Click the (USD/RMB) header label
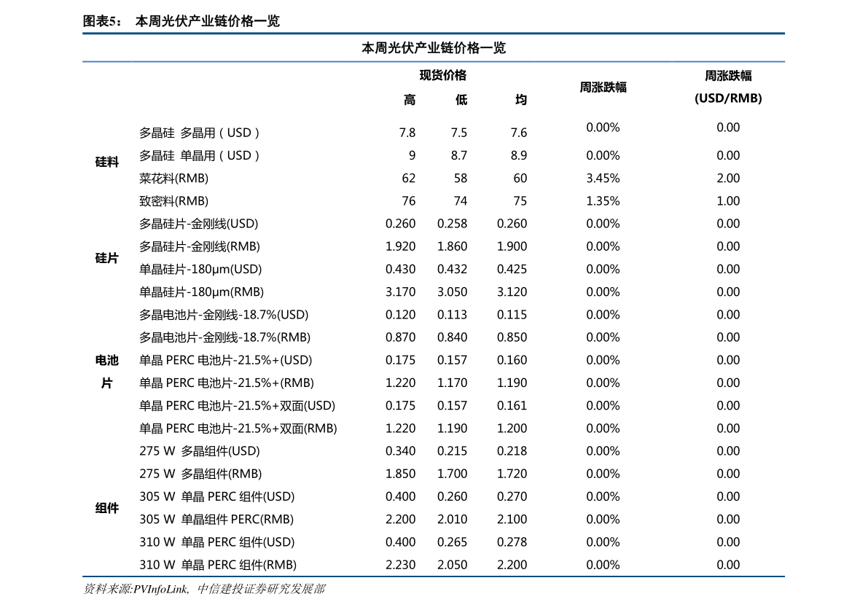This screenshot has width=868, height=610. coord(729,98)
